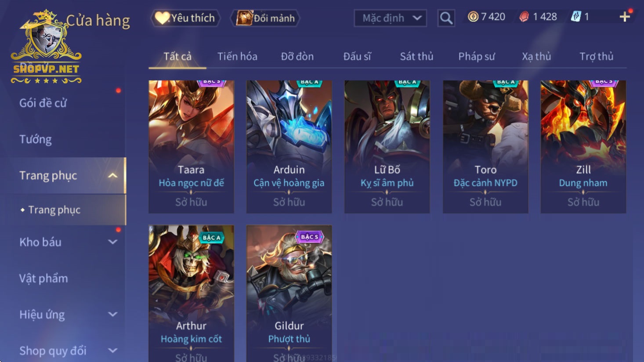The height and width of the screenshot is (362, 644).
Task: Open the Tướng sidebar entry
Action: click(x=36, y=139)
